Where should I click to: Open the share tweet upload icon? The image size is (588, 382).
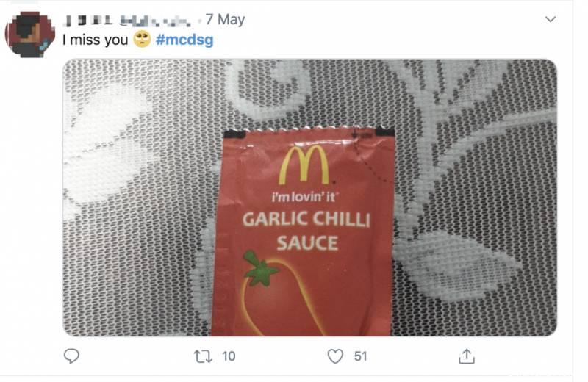466,356
